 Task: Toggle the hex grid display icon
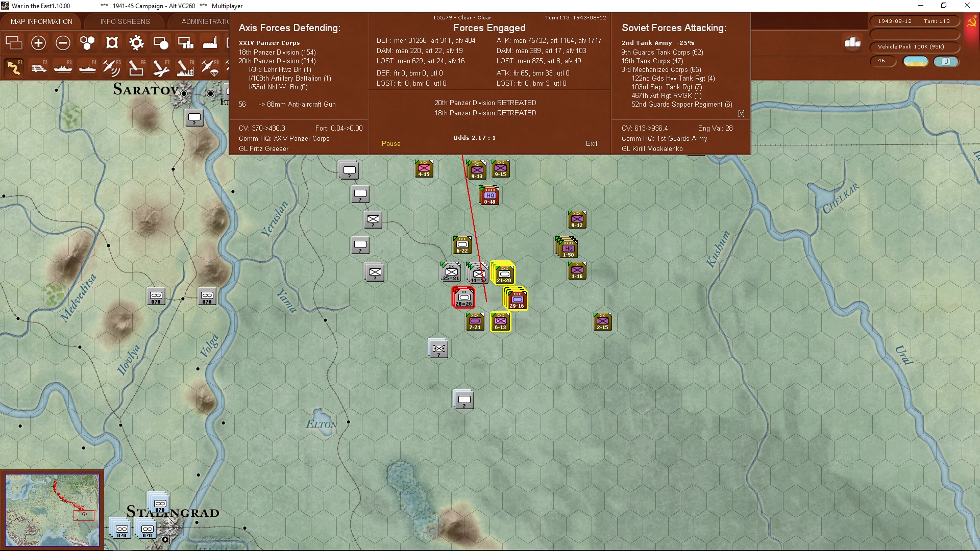[87, 43]
